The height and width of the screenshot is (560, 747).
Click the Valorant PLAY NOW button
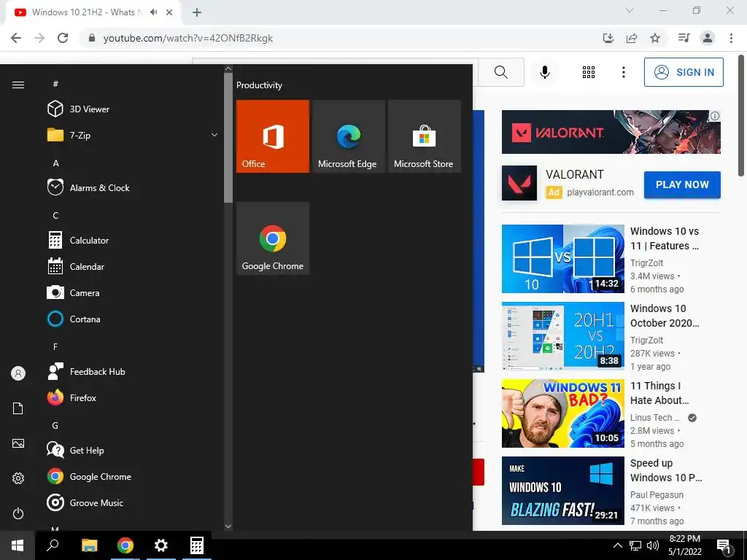pyautogui.click(x=682, y=184)
